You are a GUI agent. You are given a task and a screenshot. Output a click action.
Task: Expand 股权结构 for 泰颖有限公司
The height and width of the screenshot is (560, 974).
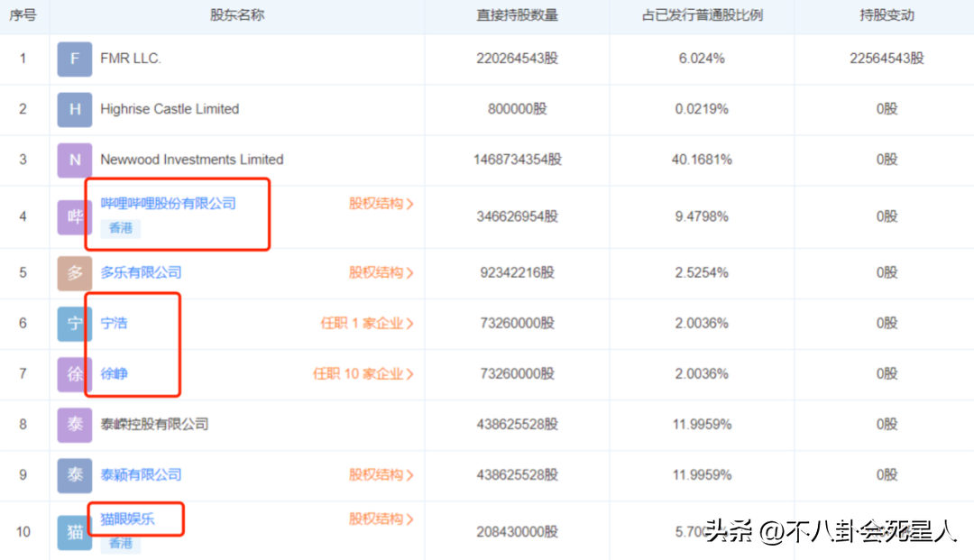click(x=381, y=475)
